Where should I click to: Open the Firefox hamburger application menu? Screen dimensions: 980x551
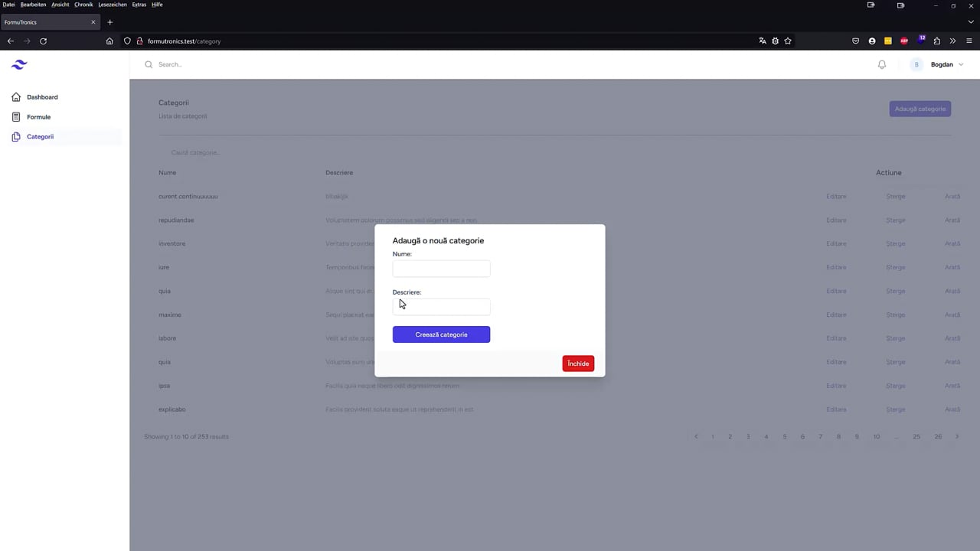click(x=969, y=41)
